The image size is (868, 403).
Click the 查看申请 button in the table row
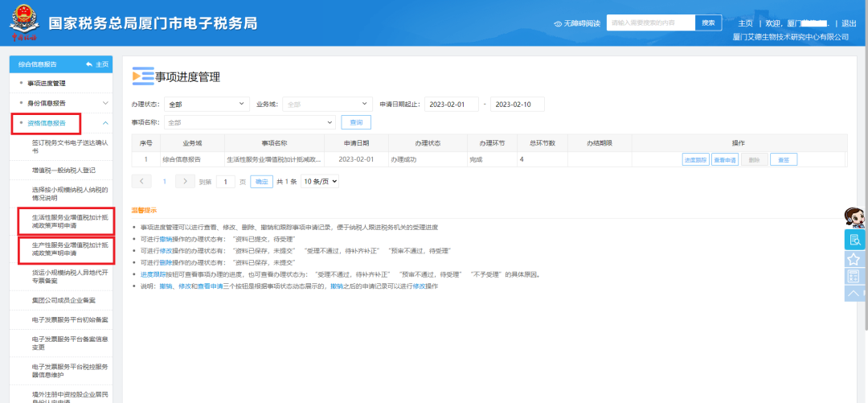click(x=725, y=159)
